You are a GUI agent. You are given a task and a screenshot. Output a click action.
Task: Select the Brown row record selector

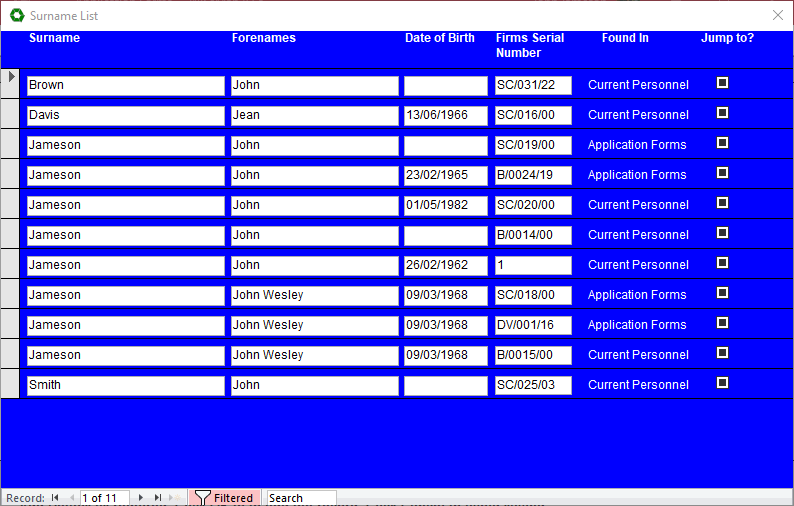(x=10, y=84)
